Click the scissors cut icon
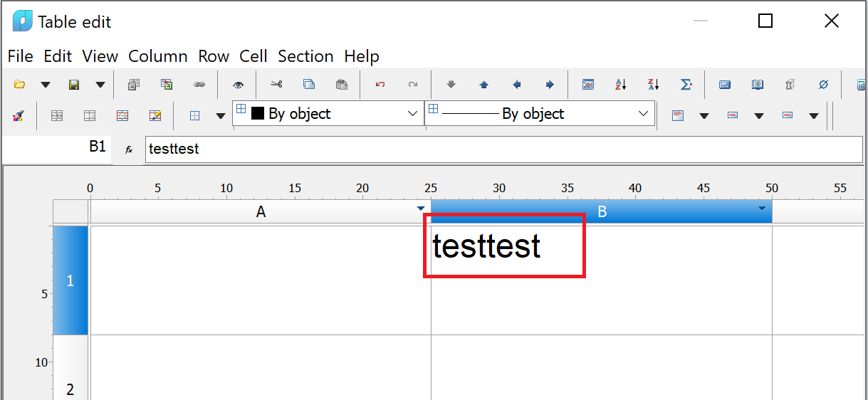Screen dimensions: 868x400 click(276, 85)
